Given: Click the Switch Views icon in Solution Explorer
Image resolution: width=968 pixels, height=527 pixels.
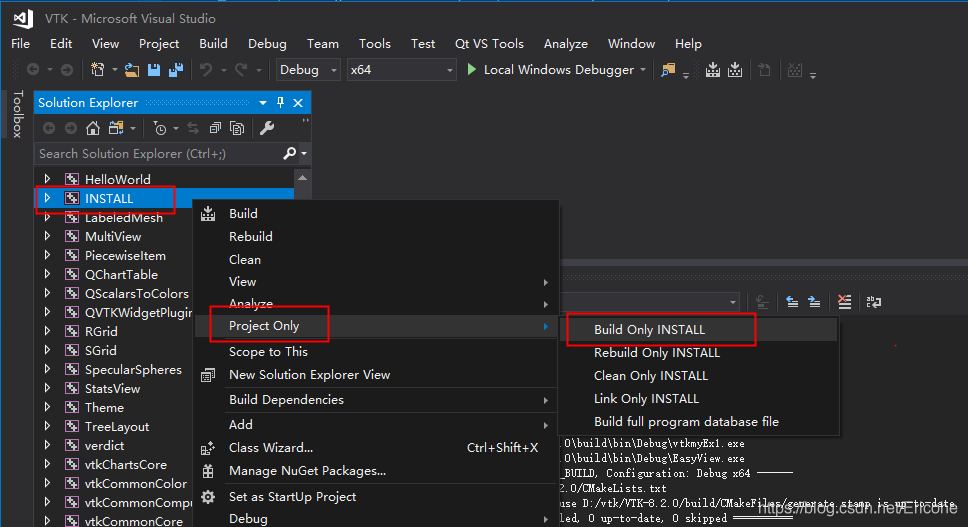Looking at the screenshot, I should (115, 128).
